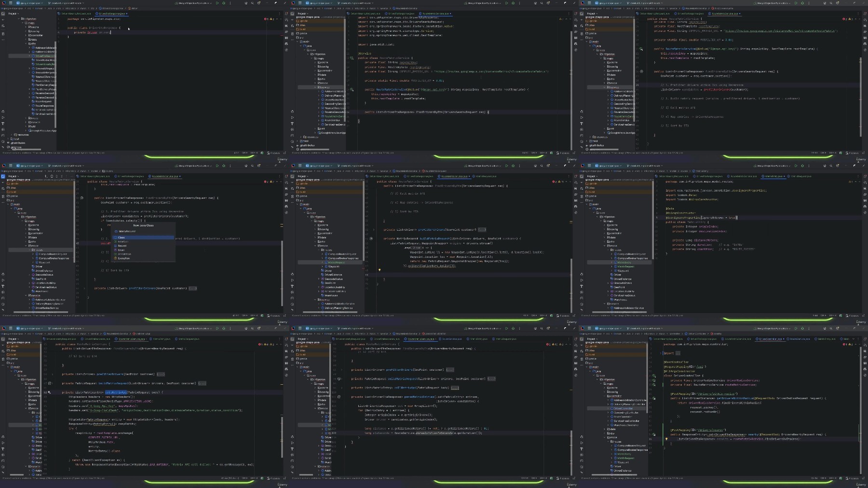Open run configuration dropdown in New Java Class frame
This screenshot has width=868, height=488.
(x=194, y=166)
